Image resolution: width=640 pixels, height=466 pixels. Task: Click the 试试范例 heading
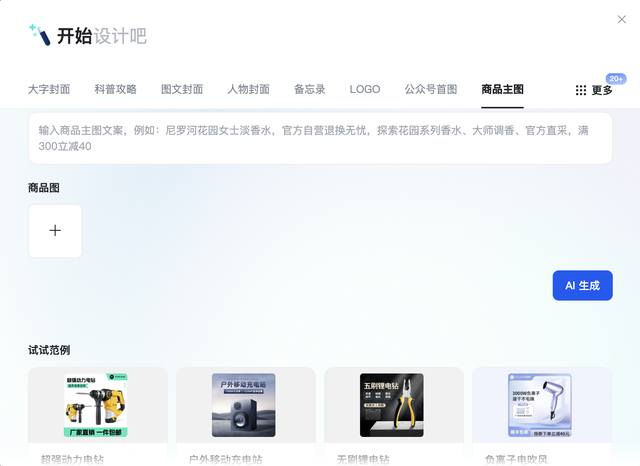pos(49,350)
